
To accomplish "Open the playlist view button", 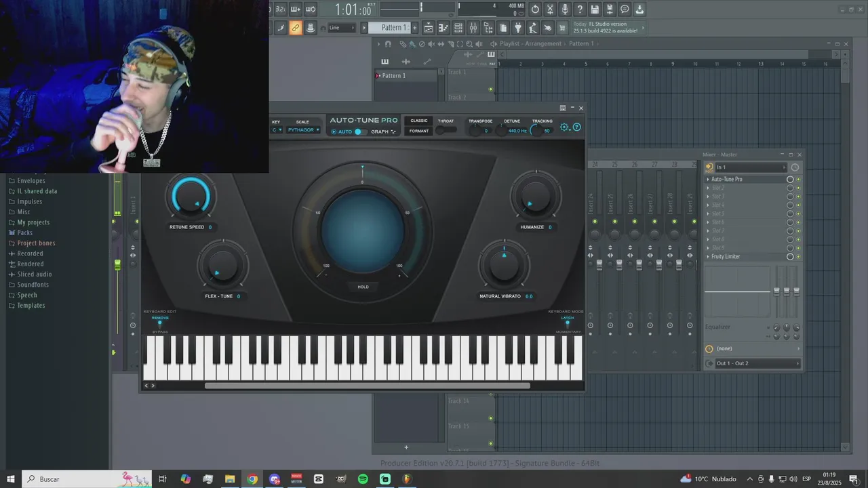I will (428, 28).
